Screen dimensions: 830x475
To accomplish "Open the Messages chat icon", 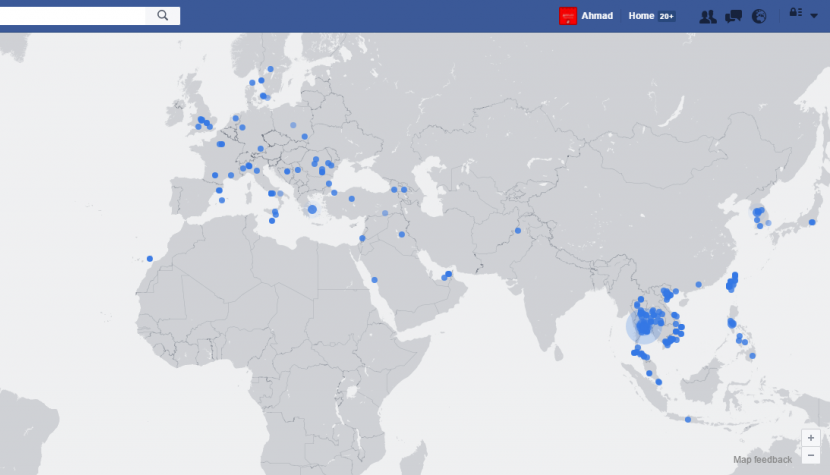I will (734, 16).
